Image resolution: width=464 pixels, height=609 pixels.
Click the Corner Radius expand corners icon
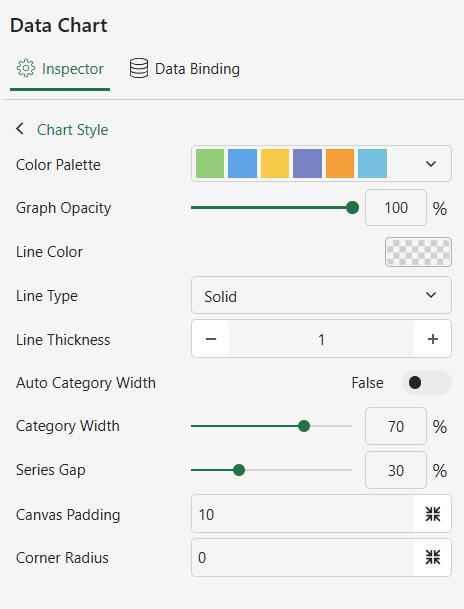(x=433, y=557)
